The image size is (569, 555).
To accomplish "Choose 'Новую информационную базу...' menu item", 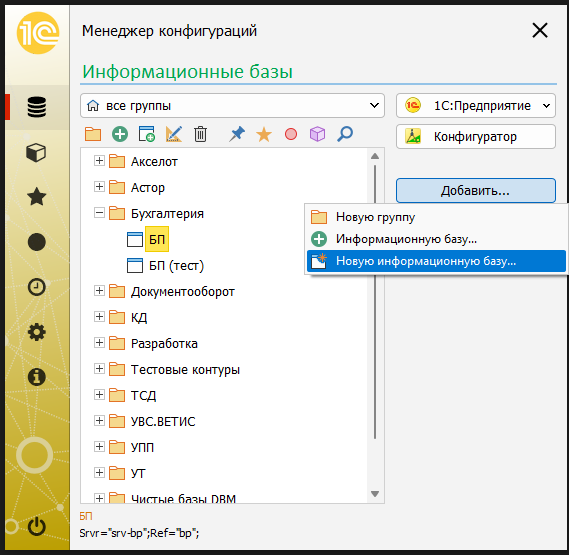I will pyautogui.click(x=436, y=261).
